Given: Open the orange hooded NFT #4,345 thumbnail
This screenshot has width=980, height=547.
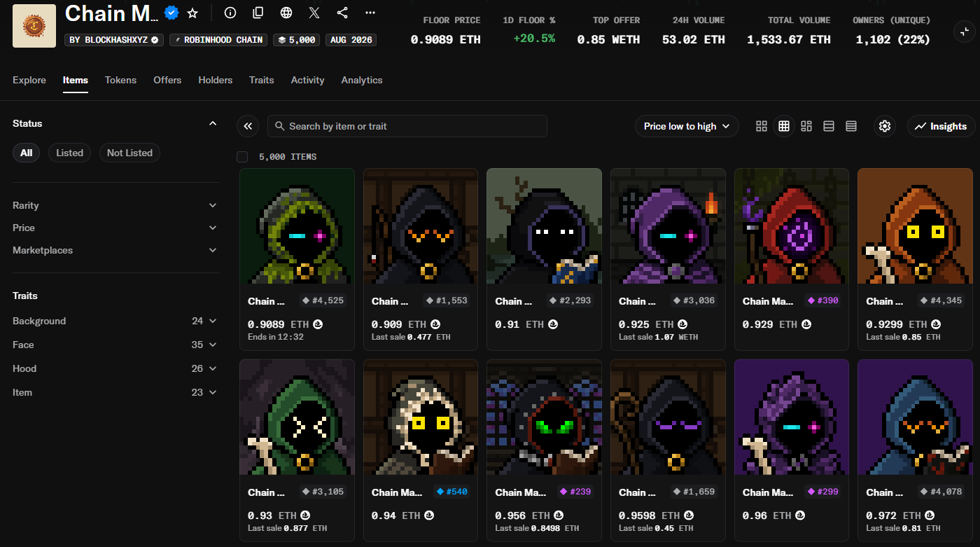Looking at the screenshot, I should point(915,226).
